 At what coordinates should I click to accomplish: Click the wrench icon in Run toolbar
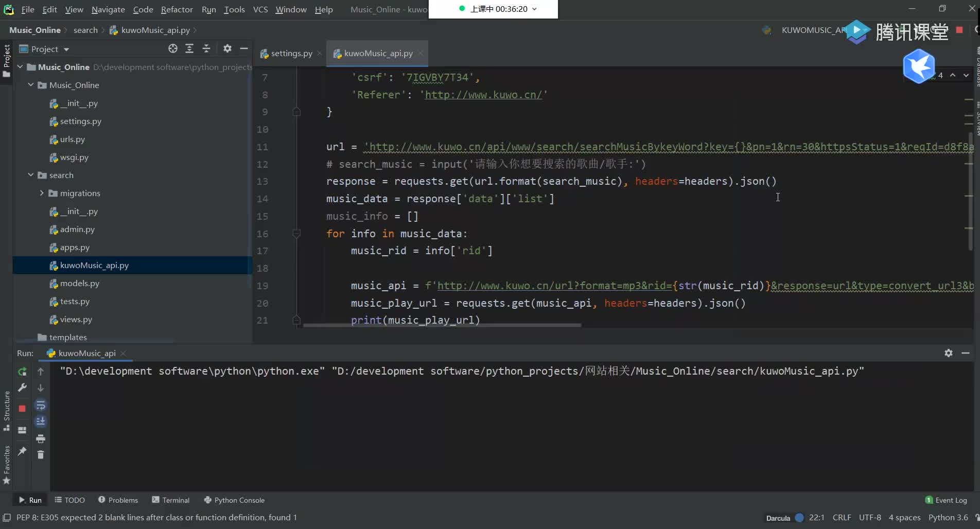tap(22, 388)
